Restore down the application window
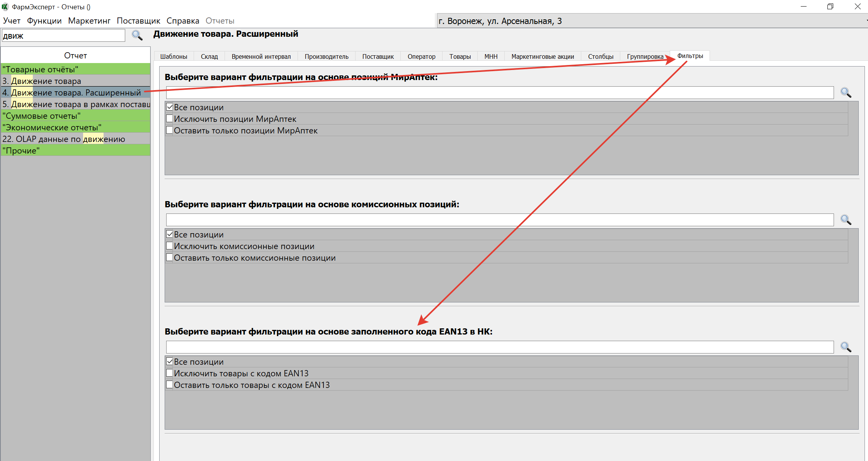The height and width of the screenshot is (461, 868). pos(830,7)
